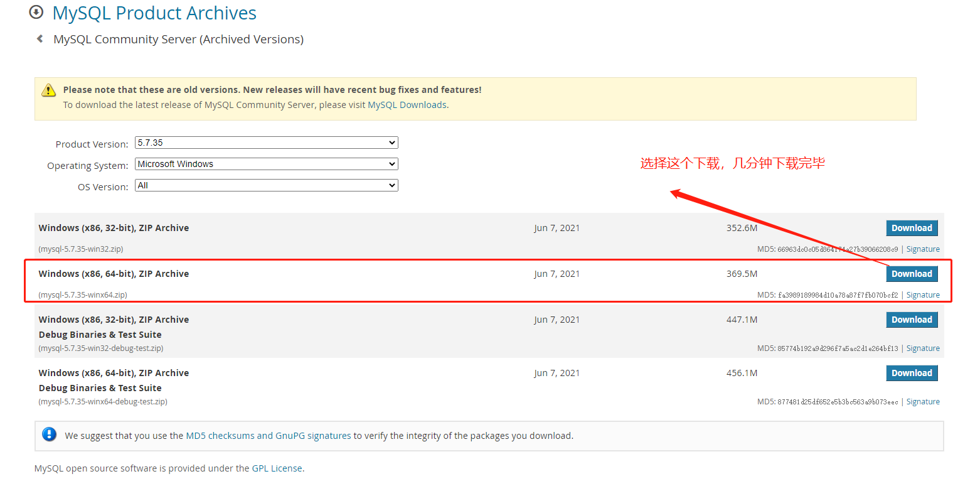This screenshot has width=980, height=491.
Task: Click Signature link for mysql-5.7.35-win32.zip
Action: point(923,249)
